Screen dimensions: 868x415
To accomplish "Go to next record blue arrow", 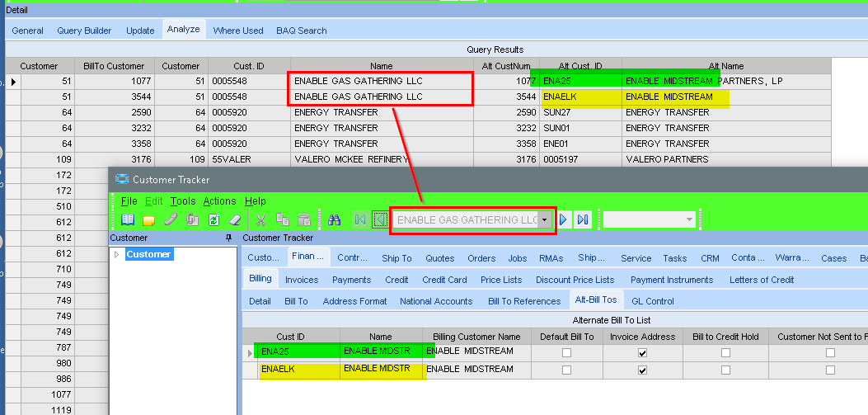I will (564, 220).
